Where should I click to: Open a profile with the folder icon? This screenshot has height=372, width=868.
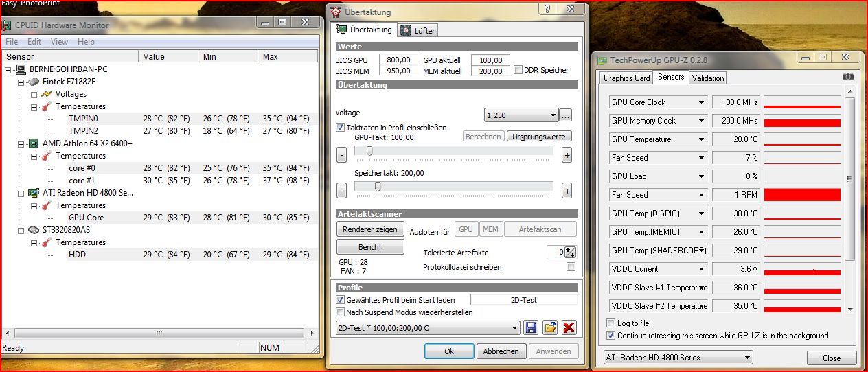[550, 327]
